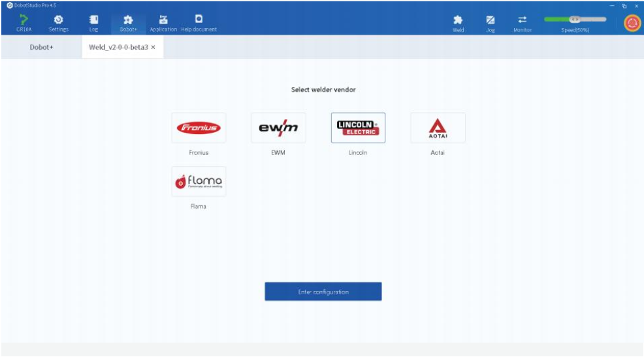Open Settings in the top toolbar
This screenshot has height=357, width=644.
(x=58, y=23)
